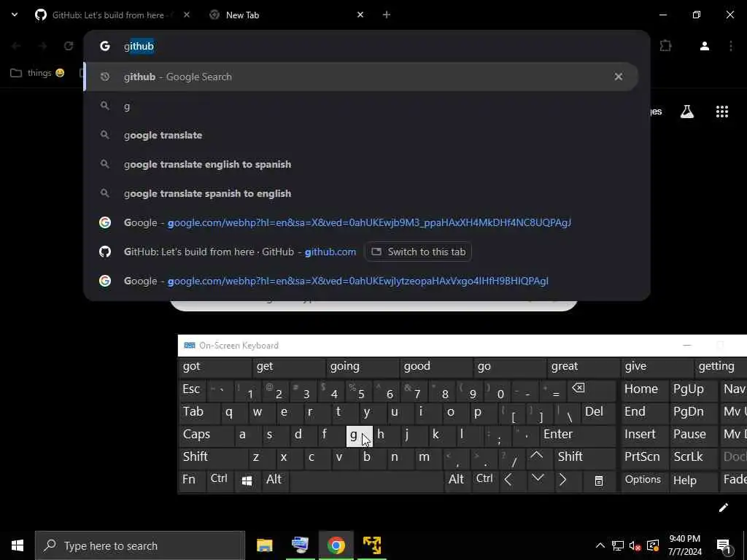This screenshot has width=747, height=560.
Task: Reload the current page
Action: [69, 46]
